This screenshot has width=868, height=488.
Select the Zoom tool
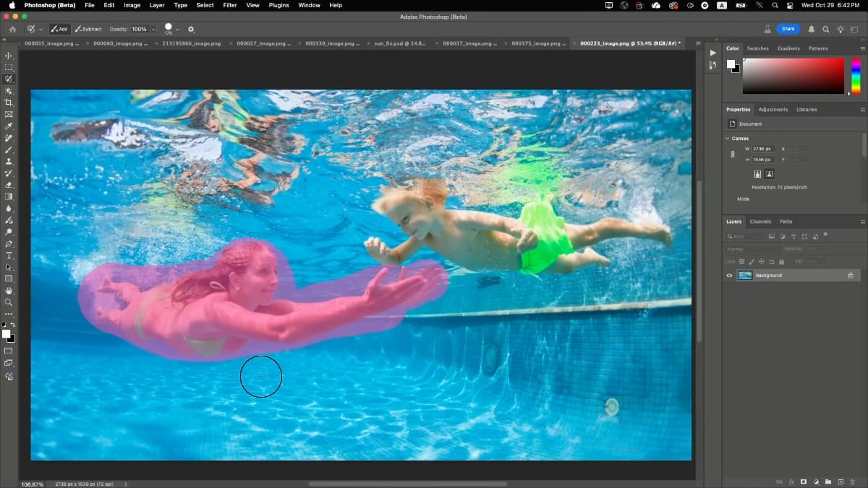coord(9,302)
